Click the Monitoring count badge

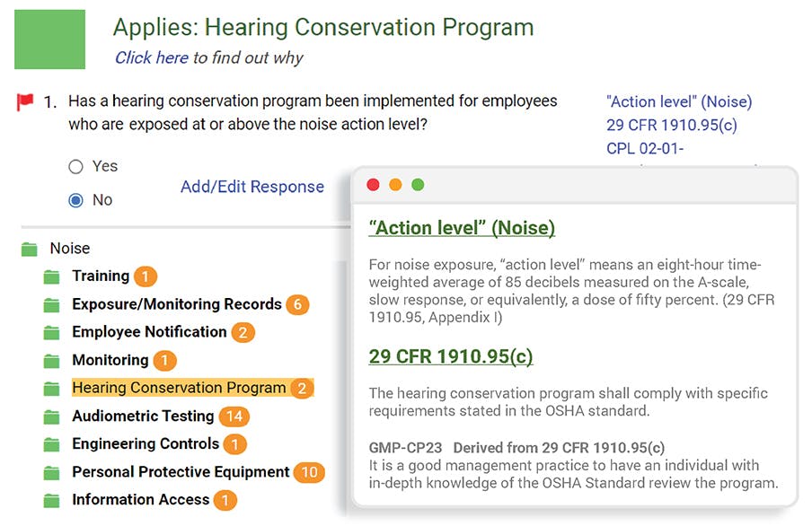(x=164, y=361)
